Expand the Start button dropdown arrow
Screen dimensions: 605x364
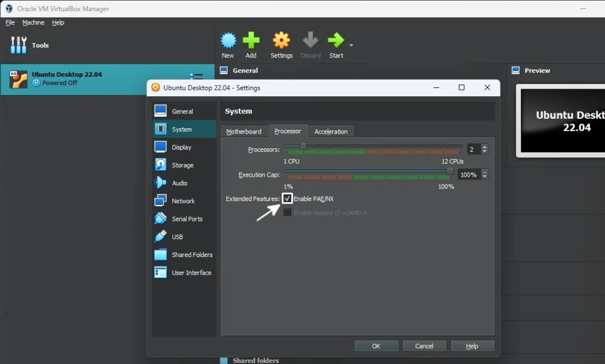pyautogui.click(x=351, y=45)
